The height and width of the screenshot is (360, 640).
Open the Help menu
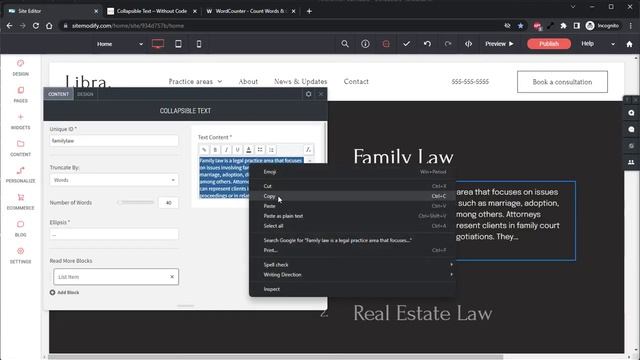point(587,44)
